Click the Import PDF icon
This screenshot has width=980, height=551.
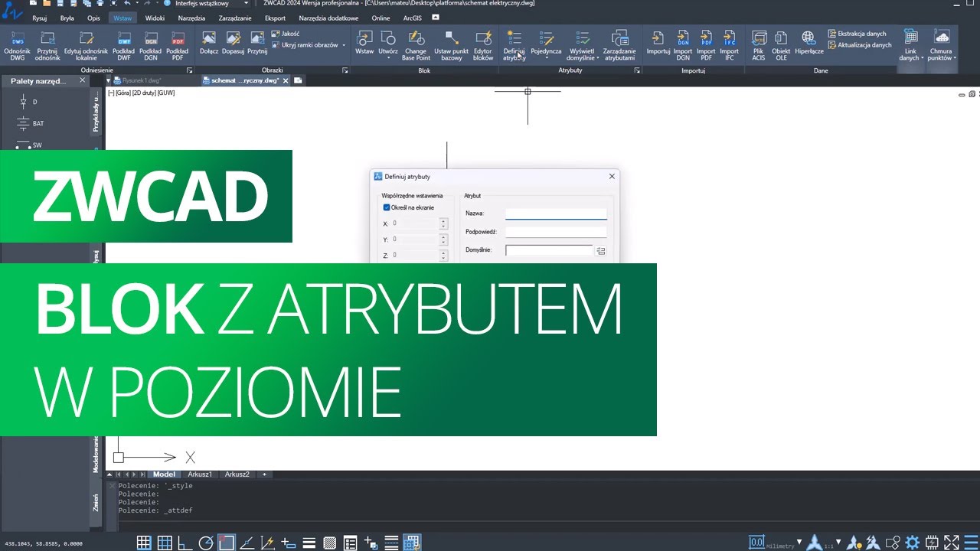[706, 45]
